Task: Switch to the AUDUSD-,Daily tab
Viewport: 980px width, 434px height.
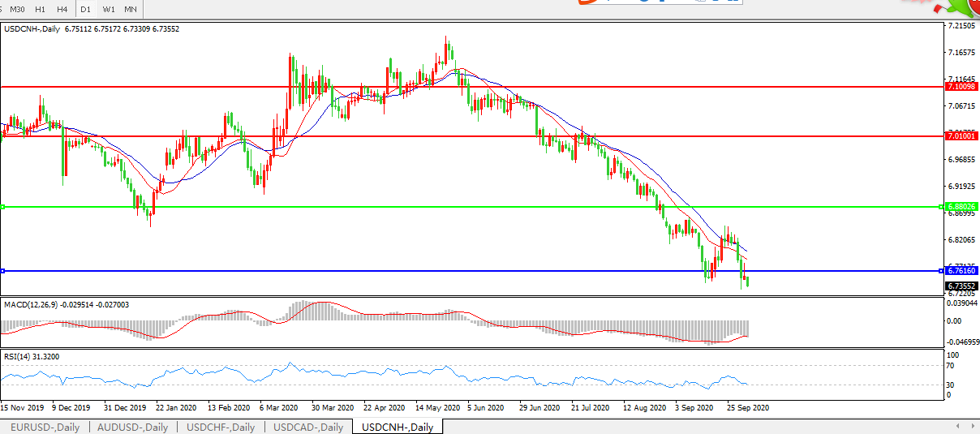Action: pyautogui.click(x=132, y=427)
